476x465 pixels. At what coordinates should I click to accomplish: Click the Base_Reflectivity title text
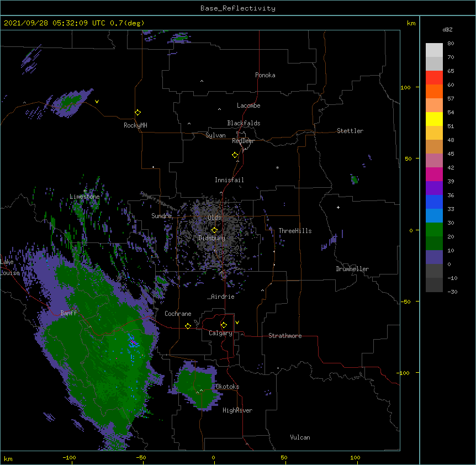237,8
